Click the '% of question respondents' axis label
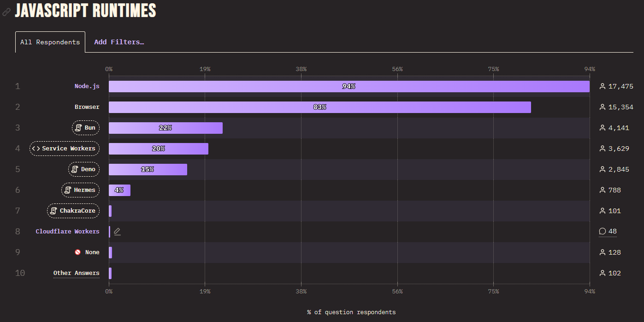The height and width of the screenshot is (322, 644). [x=351, y=312]
